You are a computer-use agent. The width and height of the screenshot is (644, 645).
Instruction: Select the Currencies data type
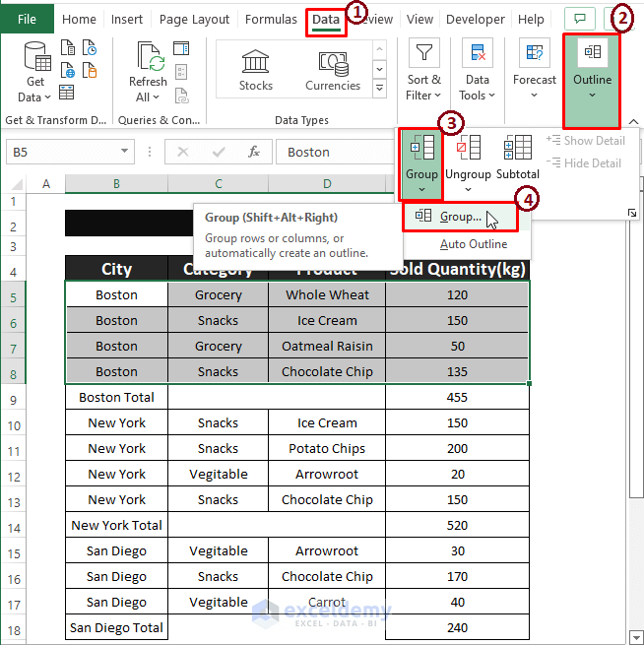point(333,70)
